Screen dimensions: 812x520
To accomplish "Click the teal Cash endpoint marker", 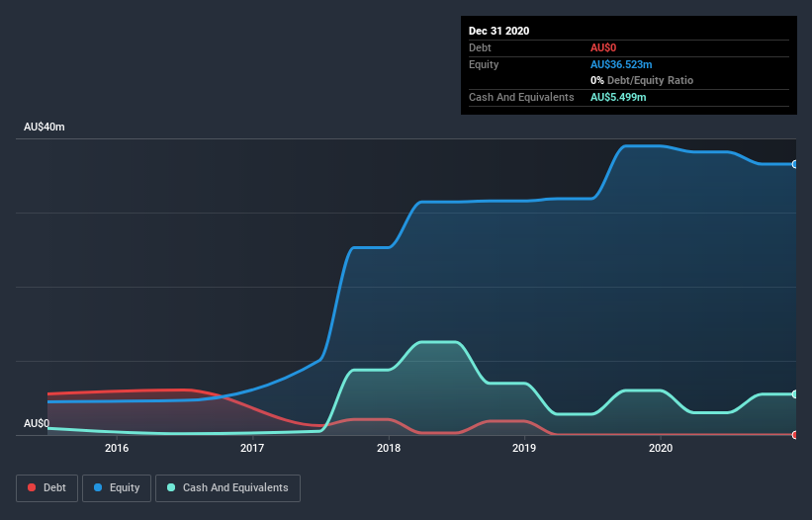I will tap(794, 394).
